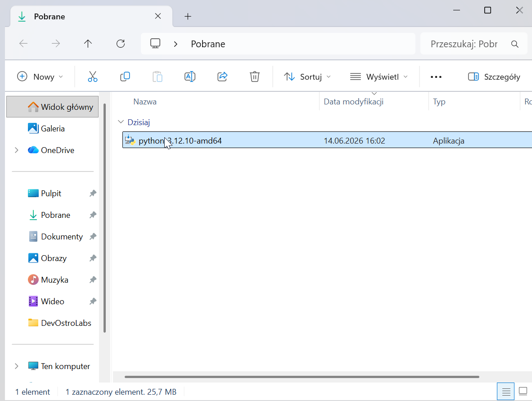Viewport: 532px width, 401px height.
Task: Click the Copy icon in toolbar
Action: click(x=125, y=77)
